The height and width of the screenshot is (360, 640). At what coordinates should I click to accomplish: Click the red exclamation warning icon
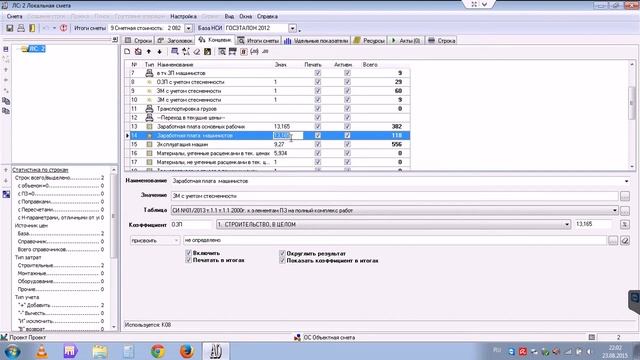(x=63, y=28)
